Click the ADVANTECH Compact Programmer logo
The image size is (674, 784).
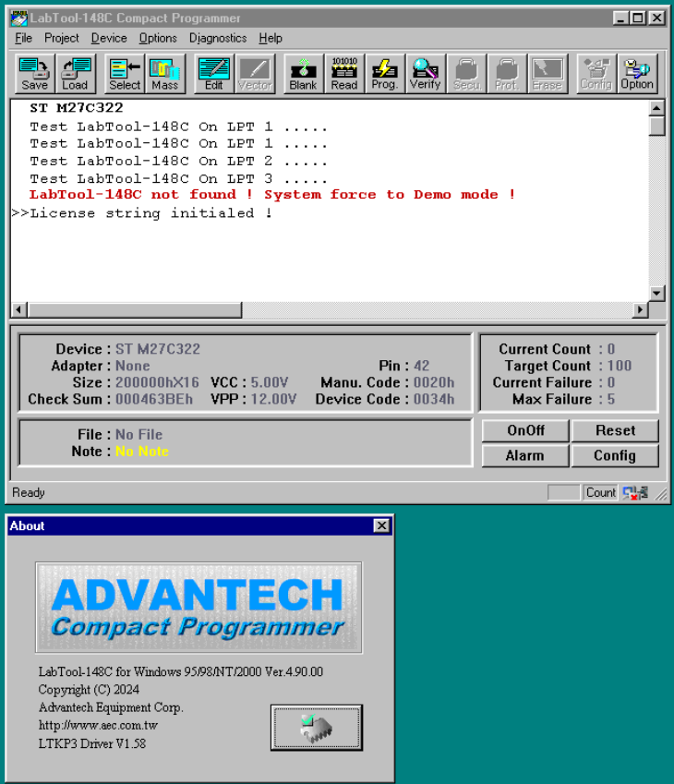tap(199, 607)
